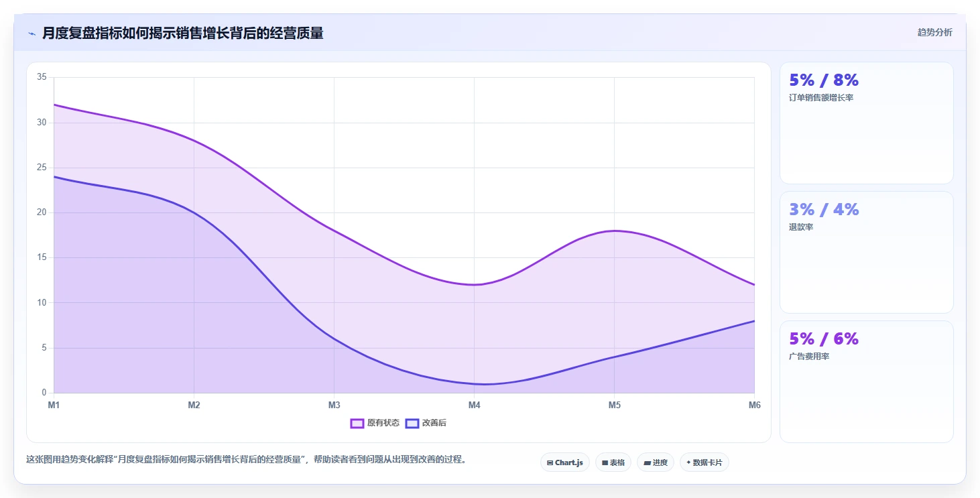
Task: Click the M3 x-axis label
Action: click(x=334, y=406)
